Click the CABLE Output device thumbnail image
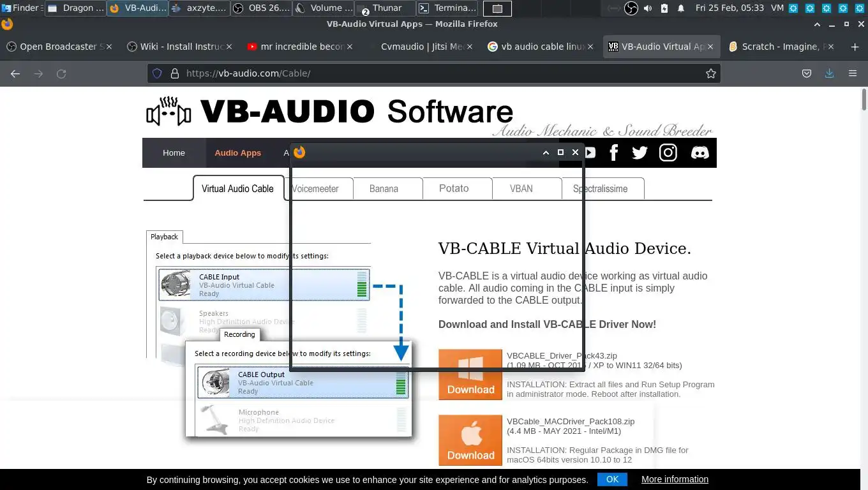 pyautogui.click(x=216, y=382)
